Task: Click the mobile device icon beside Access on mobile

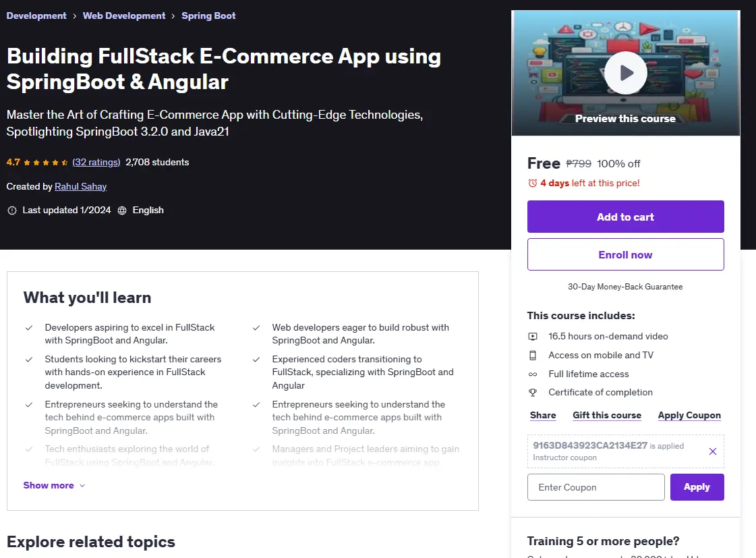Action: (532, 356)
